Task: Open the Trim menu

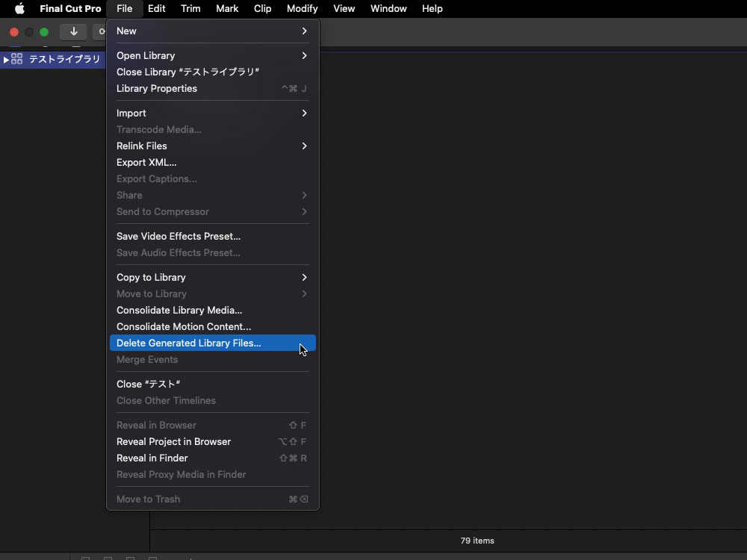Action: point(190,8)
